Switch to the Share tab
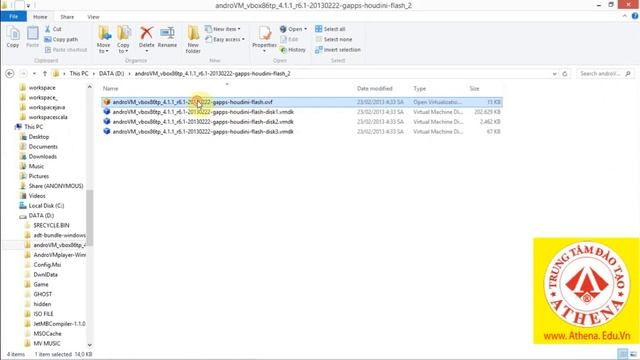This screenshot has height=360, width=640. (x=67, y=17)
